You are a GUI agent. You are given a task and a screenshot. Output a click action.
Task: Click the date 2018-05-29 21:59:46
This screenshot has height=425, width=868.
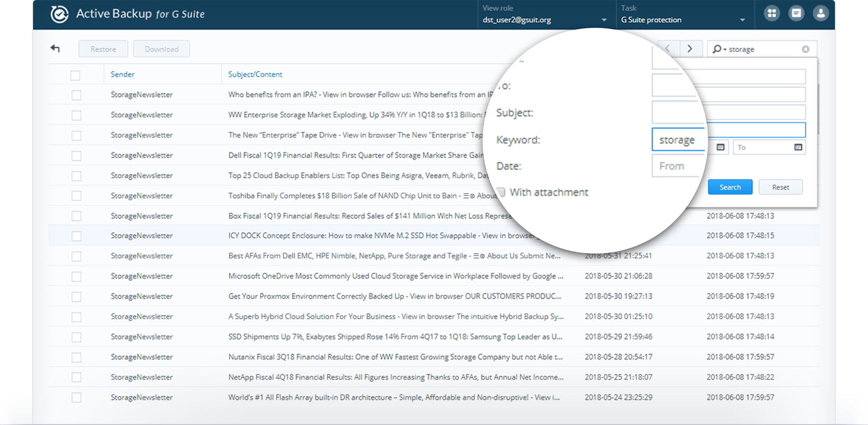(x=618, y=337)
